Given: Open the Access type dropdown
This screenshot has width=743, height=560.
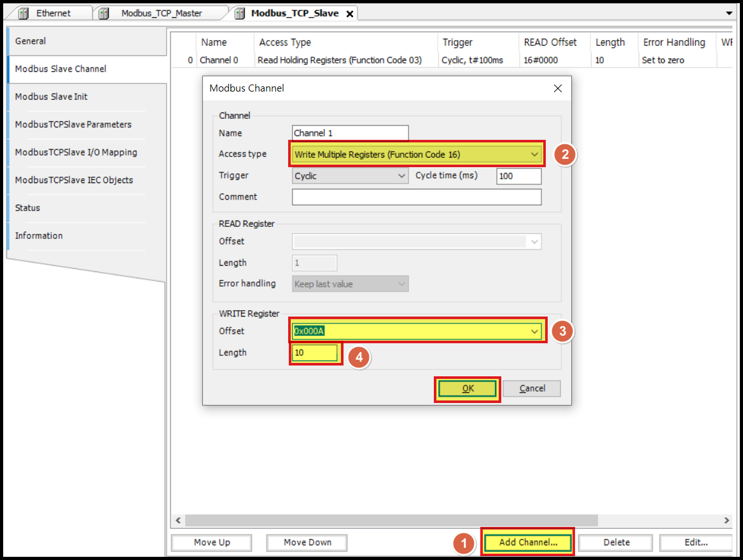Looking at the screenshot, I should (x=535, y=154).
